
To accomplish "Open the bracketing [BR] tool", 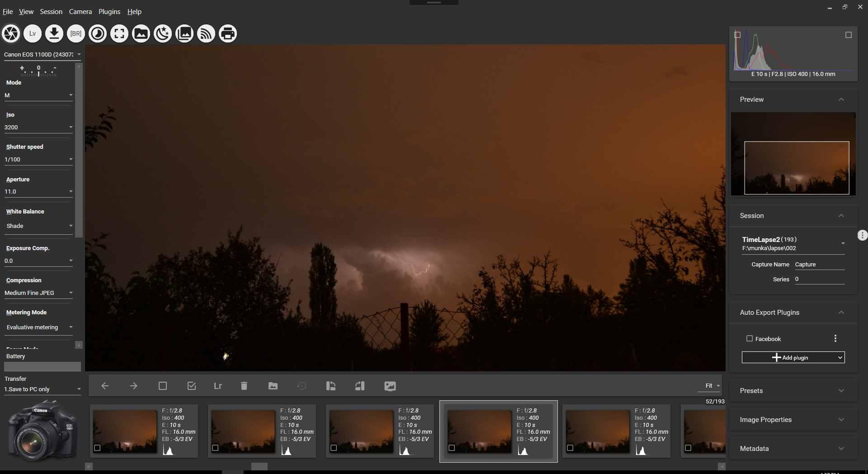I will click(76, 33).
